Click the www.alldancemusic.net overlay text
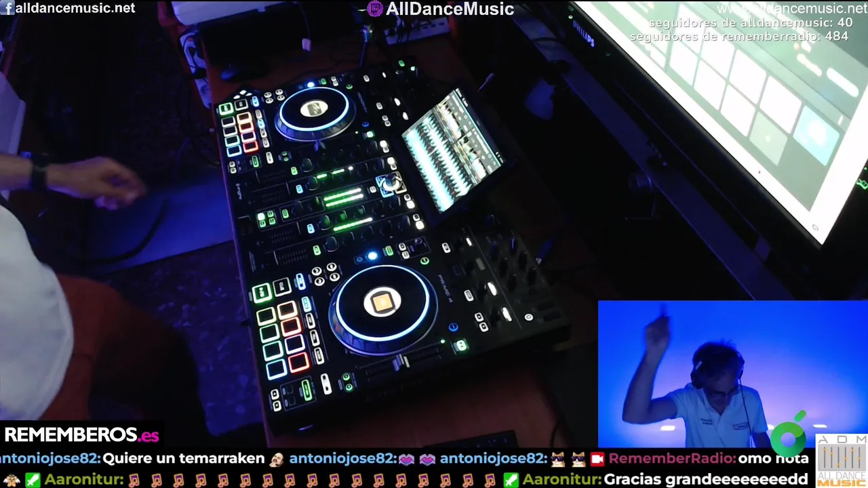Screen dimensions: 868x488 point(792,9)
